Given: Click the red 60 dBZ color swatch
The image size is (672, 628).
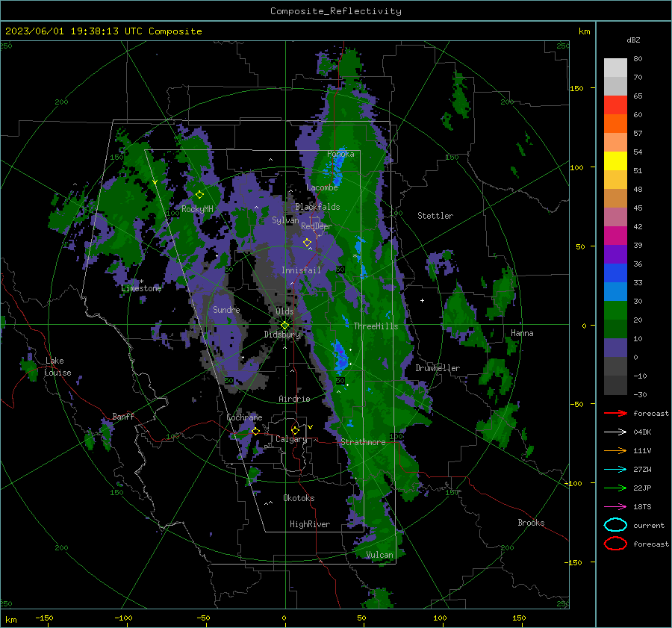Looking at the screenshot, I should [615, 105].
